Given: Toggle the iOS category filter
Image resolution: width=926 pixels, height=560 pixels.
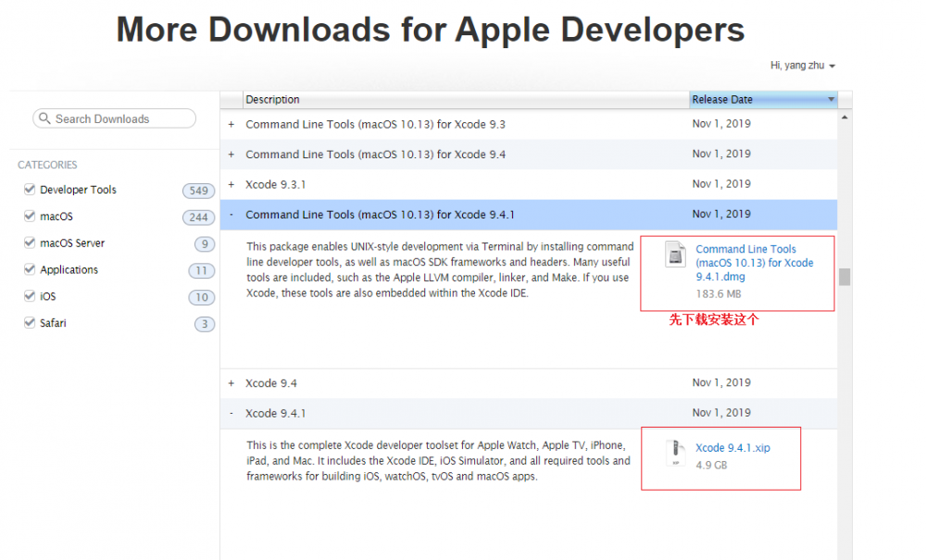Looking at the screenshot, I should point(29,296).
